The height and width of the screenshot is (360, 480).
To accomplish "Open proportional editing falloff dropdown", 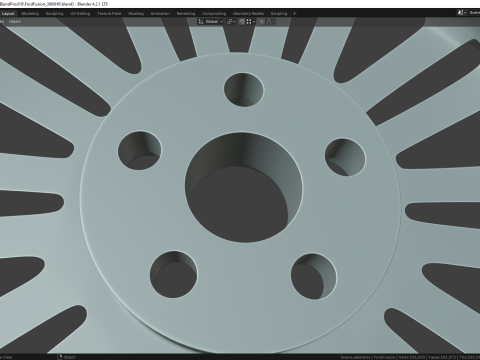I will click(x=270, y=22).
